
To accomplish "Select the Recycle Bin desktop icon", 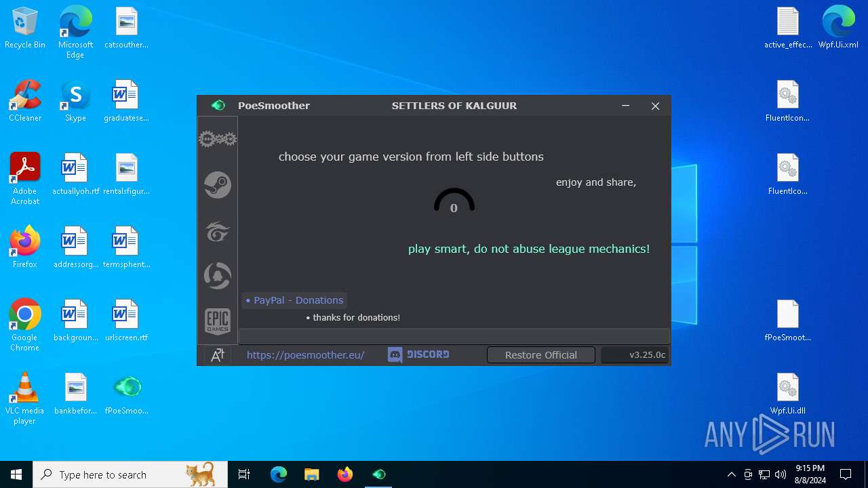I will tap(25, 29).
